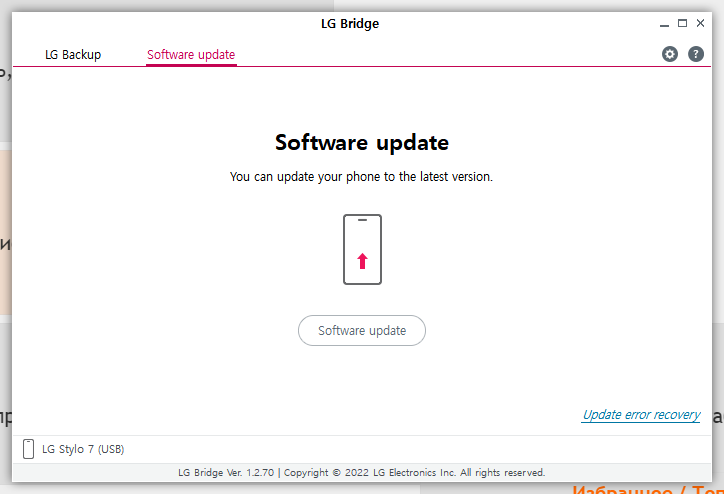Open LG Bridge settings gear icon
This screenshot has width=724, height=494.
tap(670, 54)
